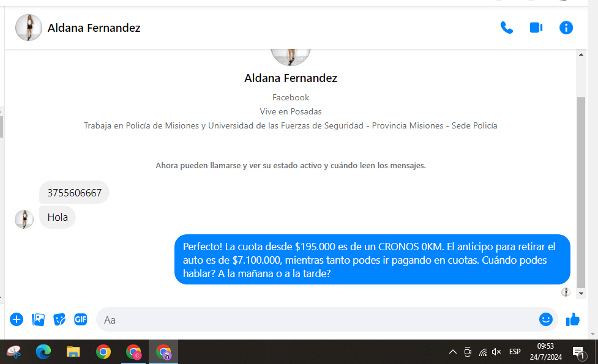Attach a photo or file
The image size is (598, 364).
tap(38, 319)
